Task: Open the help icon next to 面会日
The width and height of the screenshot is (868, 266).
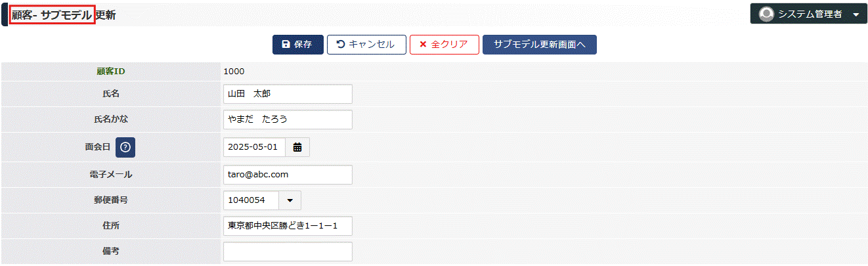Action: pos(125,148)
